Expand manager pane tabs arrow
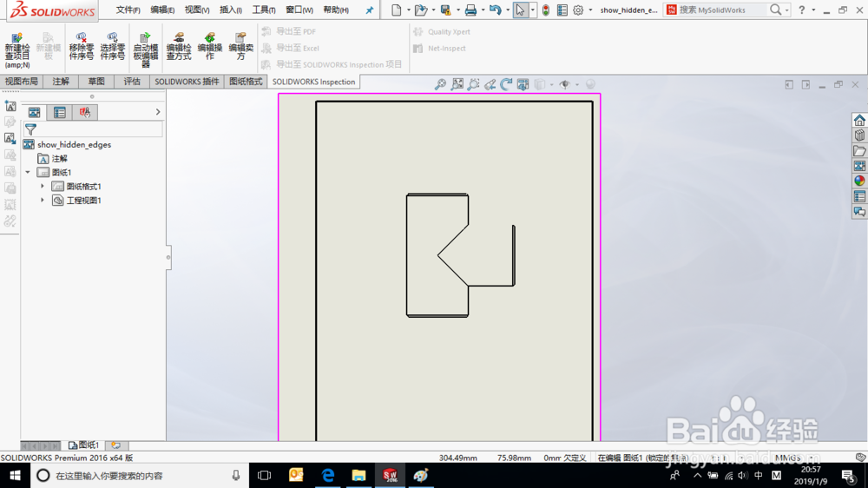The image size is (868, 488). pos(158,112)
